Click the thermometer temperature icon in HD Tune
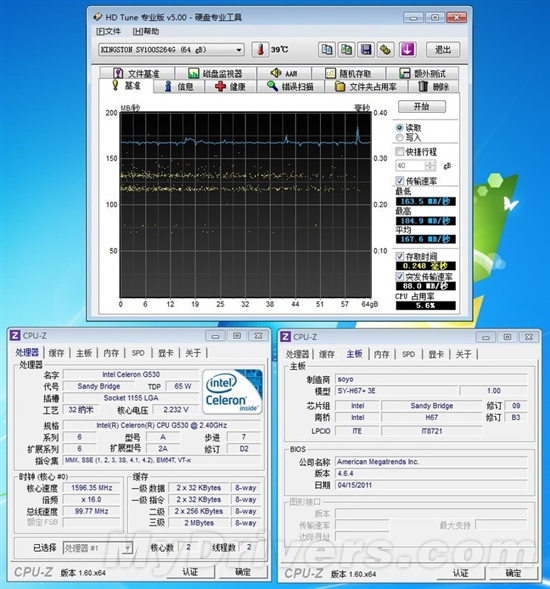This screenshot has width=550, height=589. [x=260, y=50]
